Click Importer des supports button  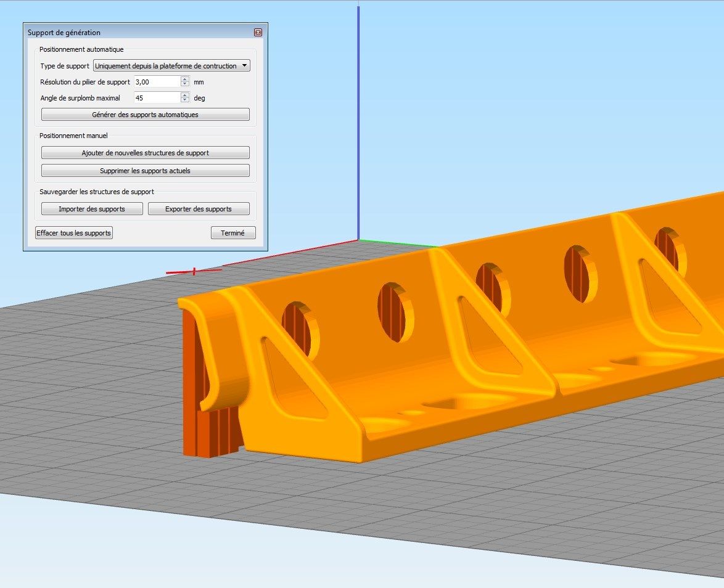pyautogui.click(x=92, y=209)
